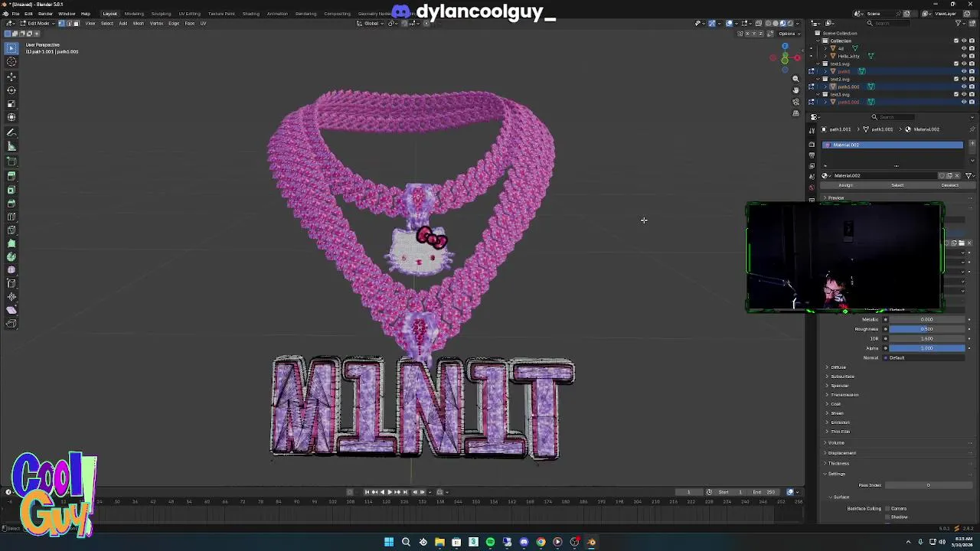Adjust the Roughness slider
Image resolution: width=980 pixels, height=551 pixels.
tap(926, 329)
